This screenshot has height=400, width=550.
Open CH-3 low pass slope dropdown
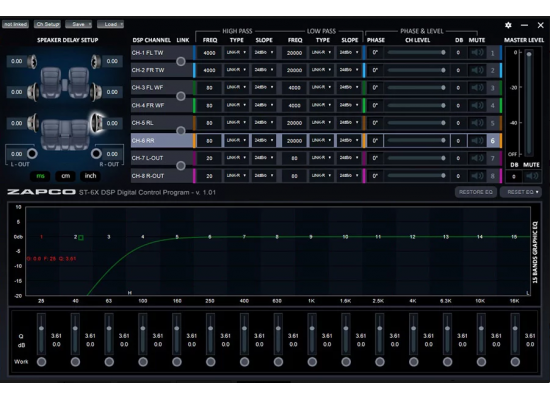point(349,88)
